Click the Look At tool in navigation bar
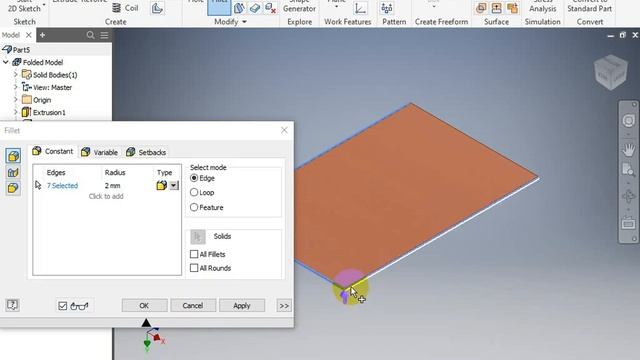Image resolution: width=640 pixels, height=360 pixels. tap(629, 224)
